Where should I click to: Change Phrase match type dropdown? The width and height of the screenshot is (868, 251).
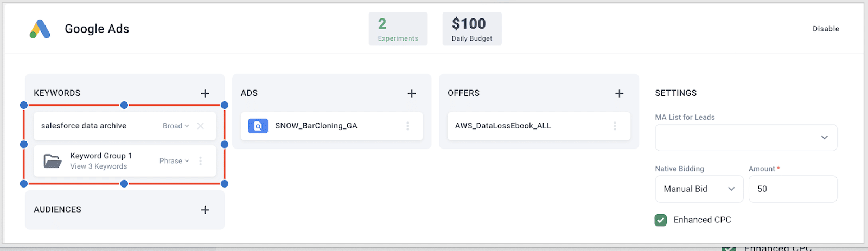(174, 161)
